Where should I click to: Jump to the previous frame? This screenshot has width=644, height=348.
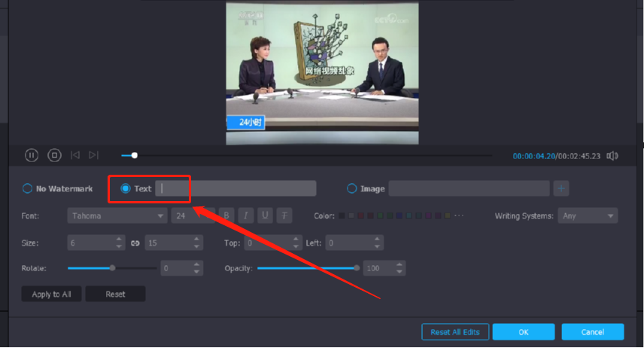[75, 155]
